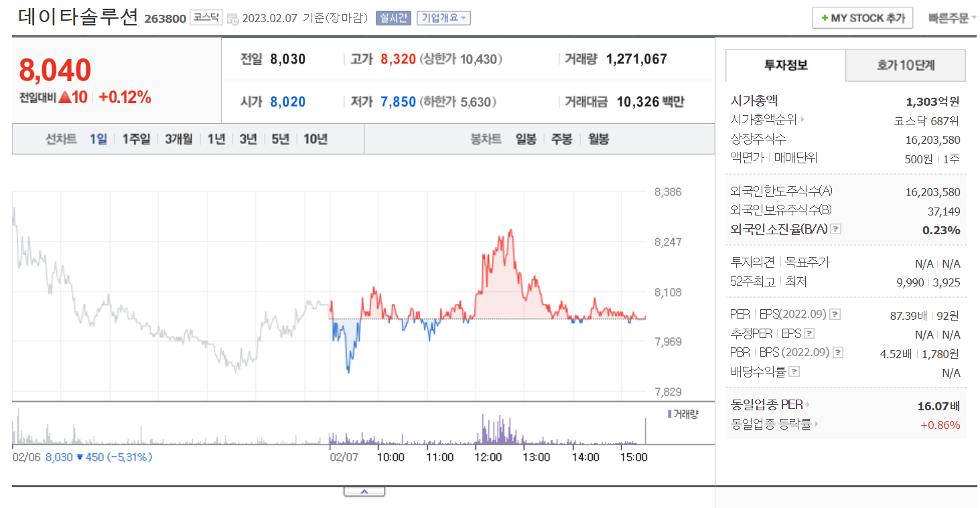Viewport: 980px width, 508px height.
Task: Click the clock icon beside the date
Action: coord(232,19)
